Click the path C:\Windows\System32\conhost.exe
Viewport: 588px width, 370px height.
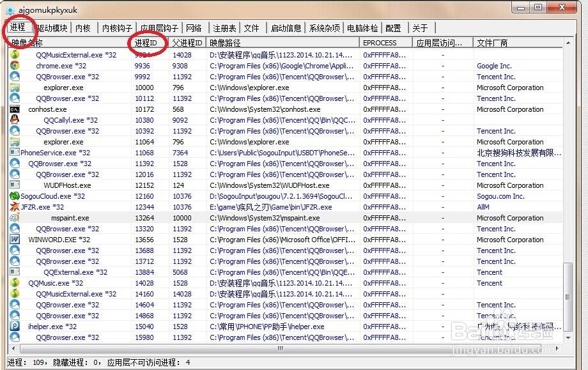265,109
